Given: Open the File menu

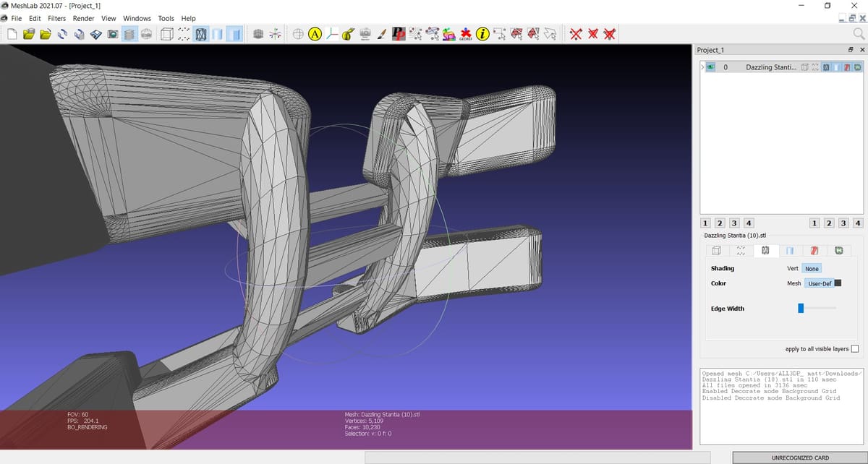Looking at the screenshot, I should (17, 18).
